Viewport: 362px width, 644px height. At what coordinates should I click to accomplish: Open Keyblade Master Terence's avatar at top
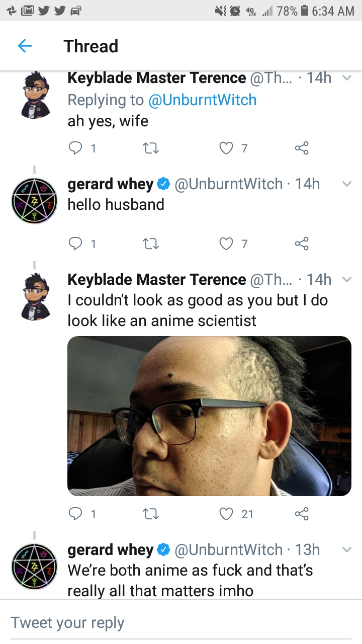coord(37,96)
